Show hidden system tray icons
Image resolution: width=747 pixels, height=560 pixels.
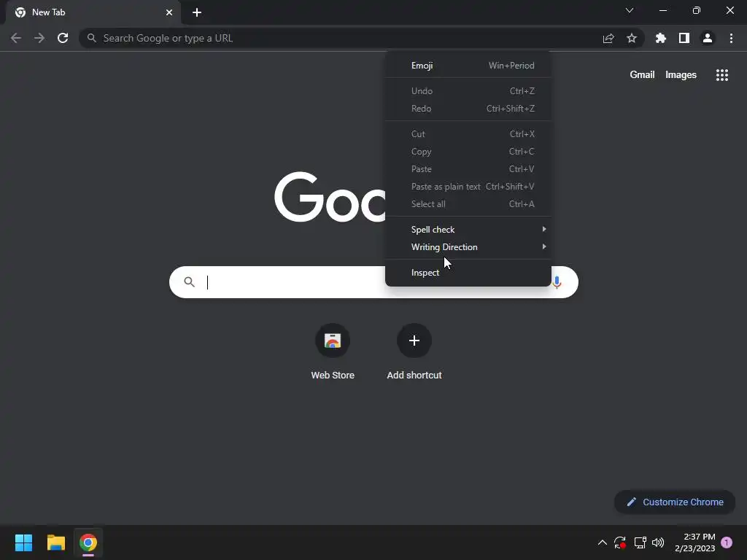point(602,542)
